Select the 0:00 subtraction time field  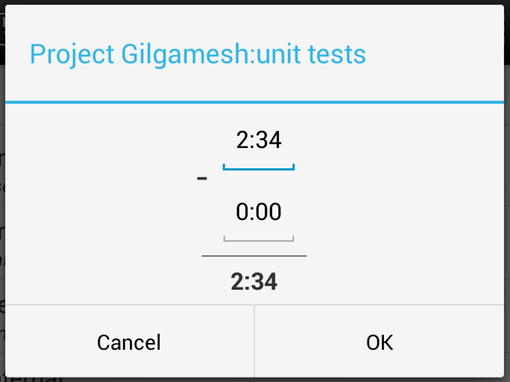pos(259,217)
